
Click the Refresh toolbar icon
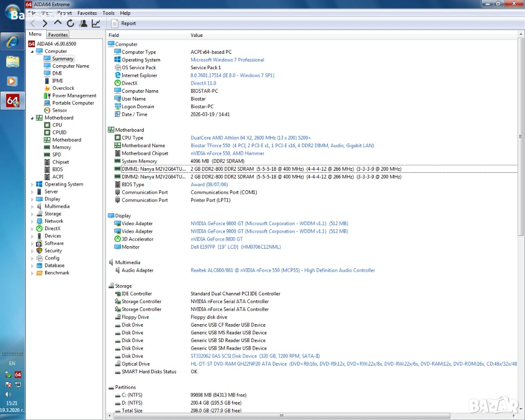click(70, 23)
